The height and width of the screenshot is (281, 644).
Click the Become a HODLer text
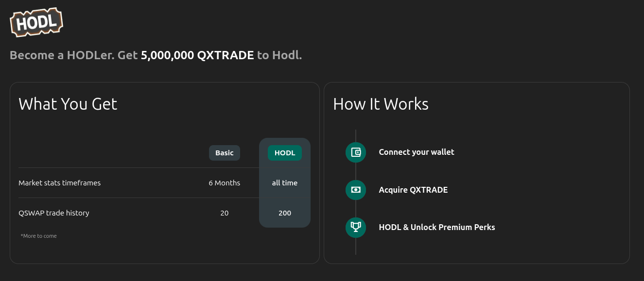[x=62, y=55]
